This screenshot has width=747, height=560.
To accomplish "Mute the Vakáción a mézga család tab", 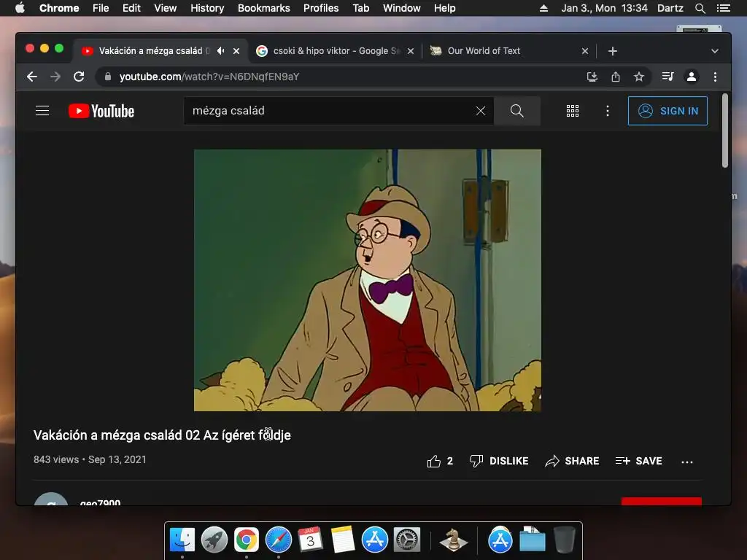I will coord(220,50).
